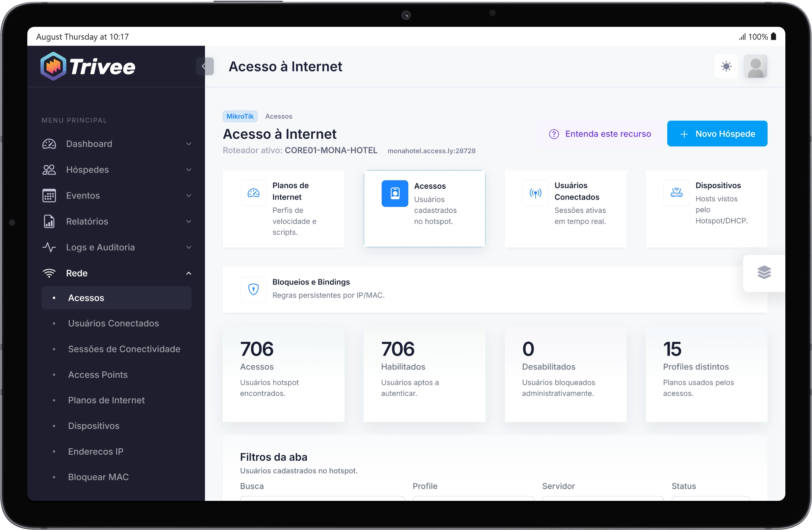Click the 100% battery percentage text
The height and width of the screenshot is (530, 812).
[x=758, y=37]
